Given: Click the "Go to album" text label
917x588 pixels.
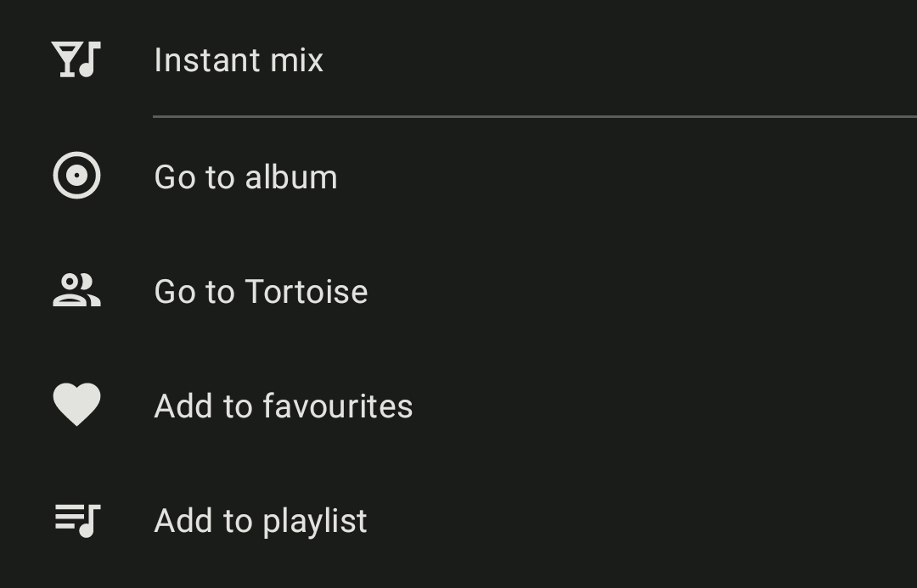Looking at the screenshot, I should pyautogui.click(x=245, y=176).
